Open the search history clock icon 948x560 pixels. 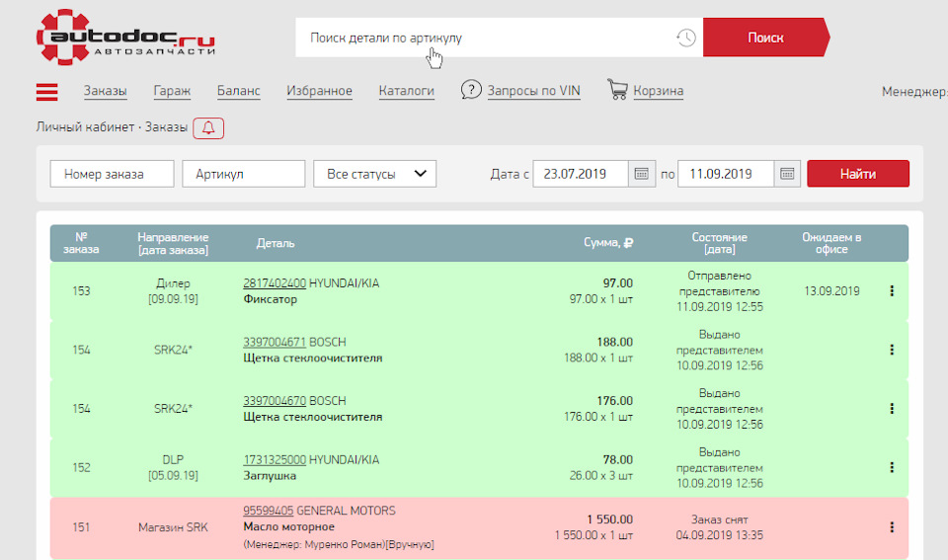click(685, 38)
